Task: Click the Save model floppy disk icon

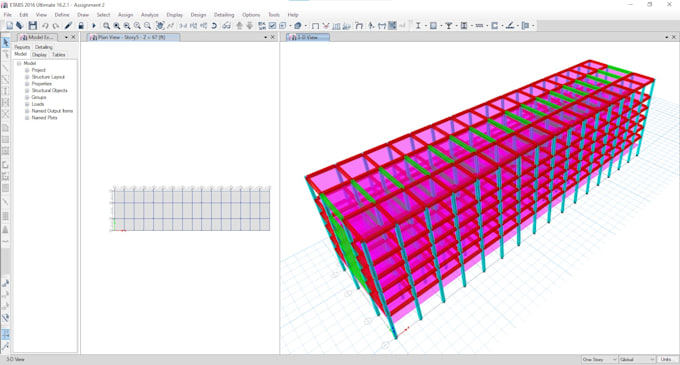Action: point(33,26)
